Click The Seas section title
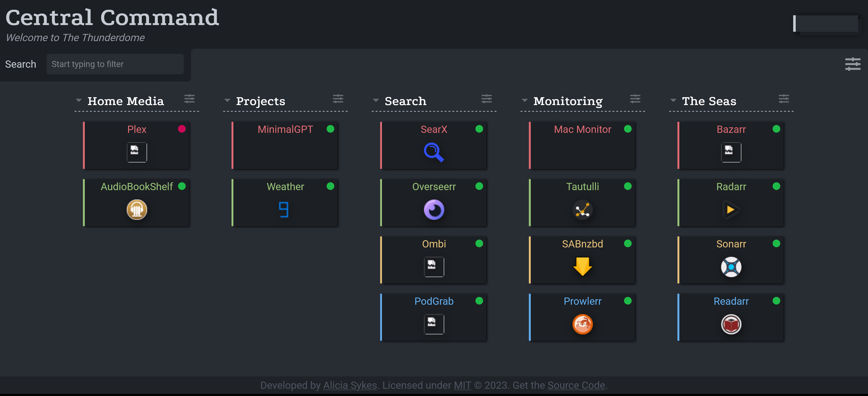This screenshot has height=396, width=868. (709, 101)
